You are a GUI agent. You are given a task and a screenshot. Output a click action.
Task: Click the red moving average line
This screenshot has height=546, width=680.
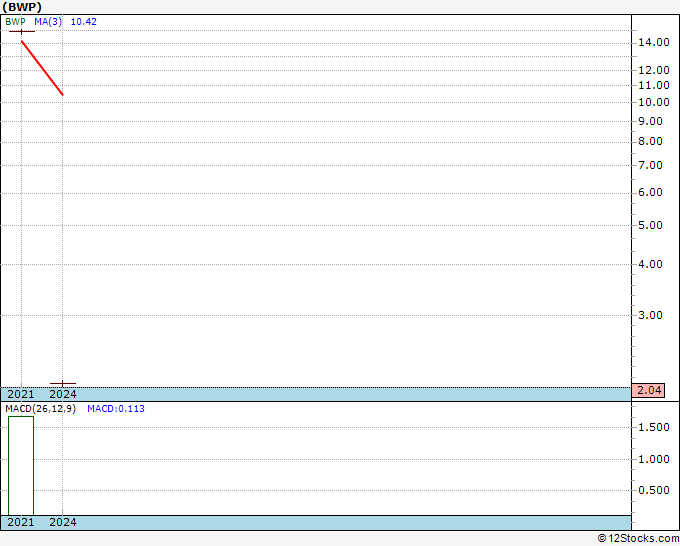click(x=42, y=68)
